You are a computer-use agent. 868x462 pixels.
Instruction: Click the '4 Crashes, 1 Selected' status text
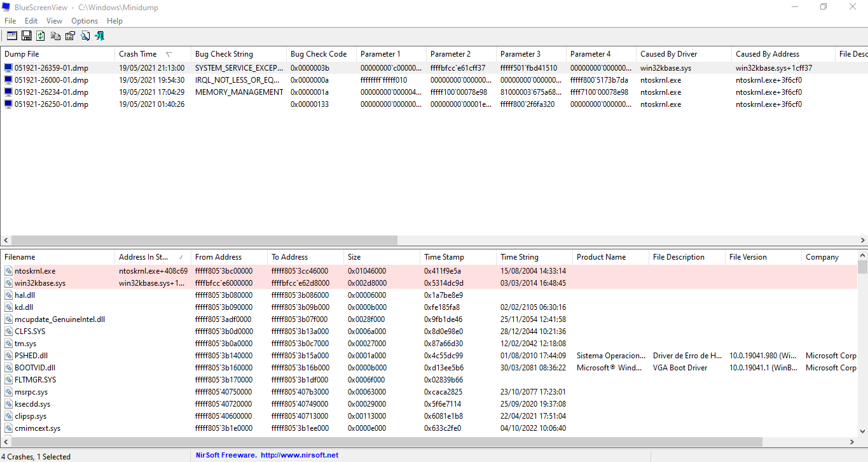tap(37, 456)
